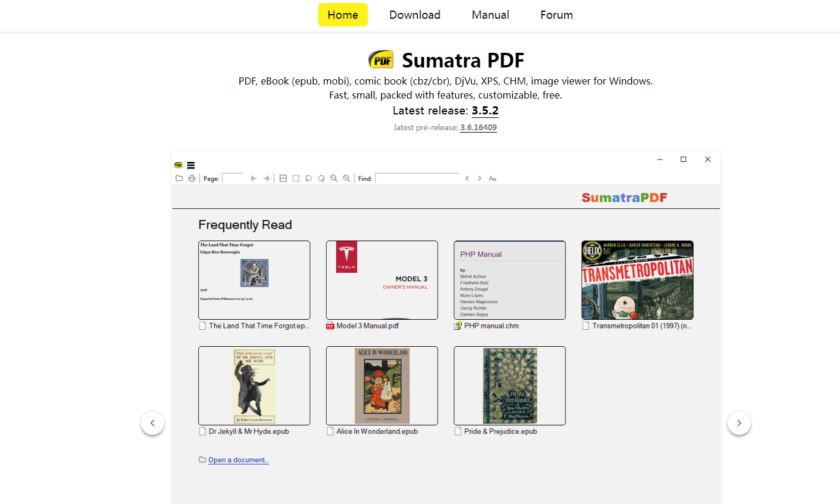Click the 'Frequently Read' heading
This screenshot has width=839, height=504.
point(245,225)
